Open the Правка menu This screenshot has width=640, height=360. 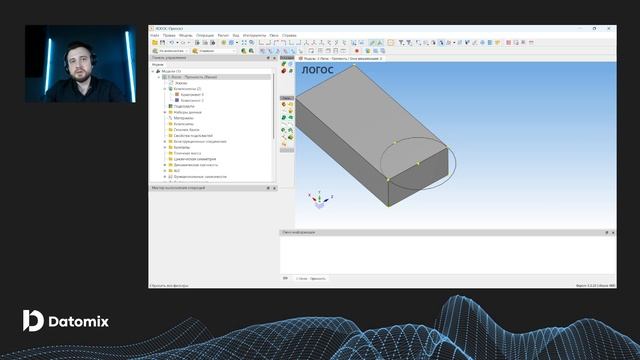coord(169,36)
